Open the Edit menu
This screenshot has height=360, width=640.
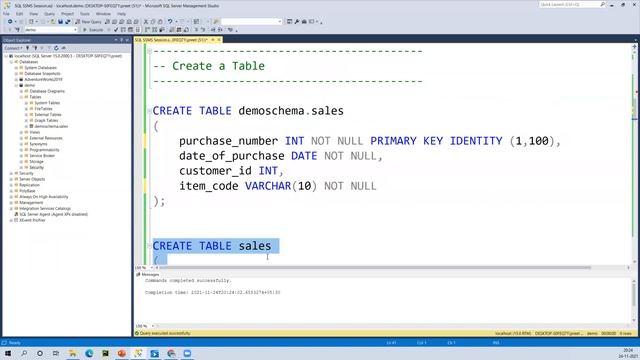19,14
